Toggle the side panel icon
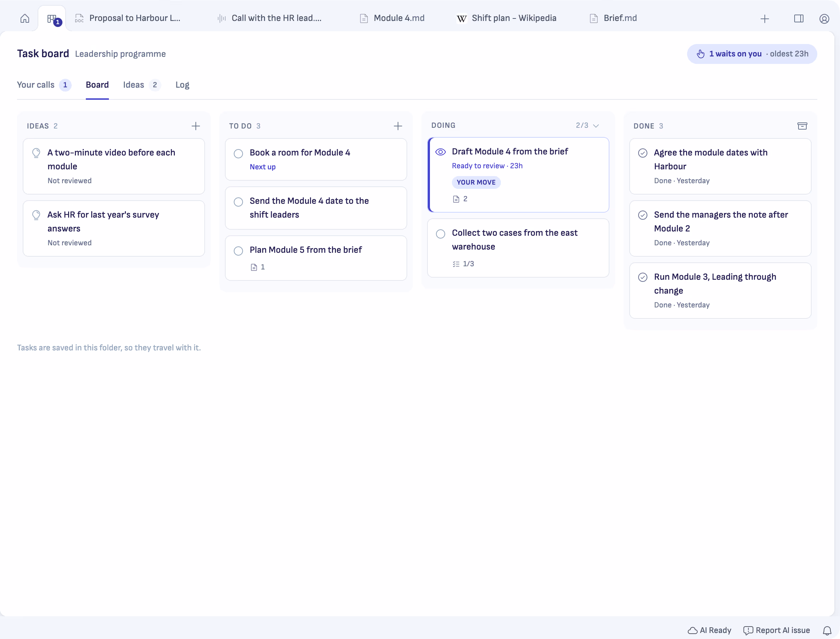 (798, 18)
